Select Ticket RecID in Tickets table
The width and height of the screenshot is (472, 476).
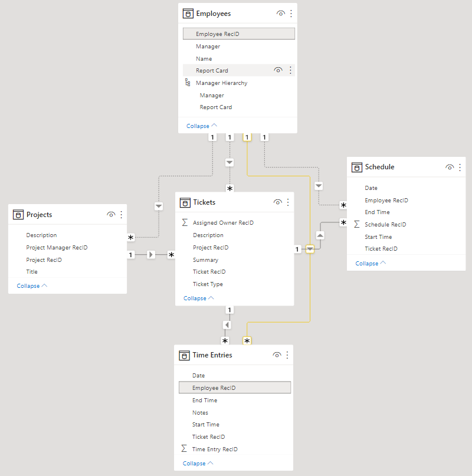pos(209,272)
